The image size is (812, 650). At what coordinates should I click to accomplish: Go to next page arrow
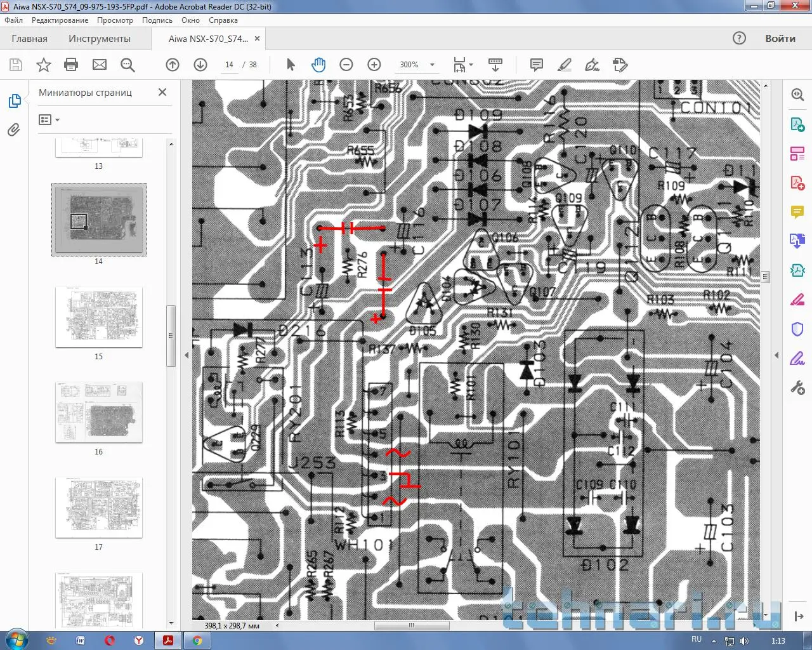(200, 65)
